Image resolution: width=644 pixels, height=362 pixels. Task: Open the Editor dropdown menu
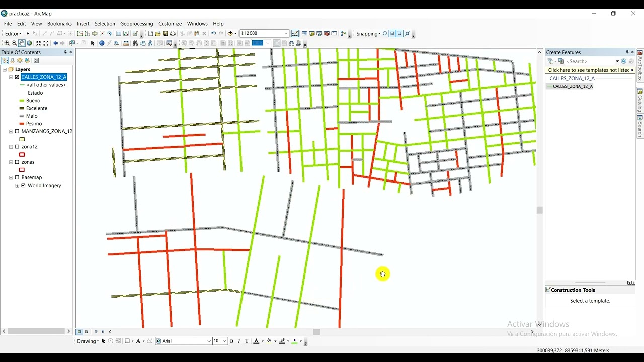pyautogui.click(x=14, y=34)
